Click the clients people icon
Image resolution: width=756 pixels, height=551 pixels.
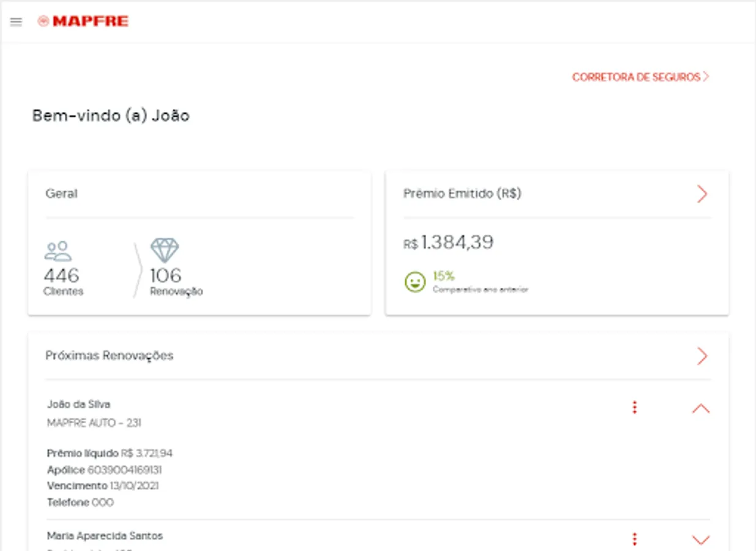[x=58, y=251]
